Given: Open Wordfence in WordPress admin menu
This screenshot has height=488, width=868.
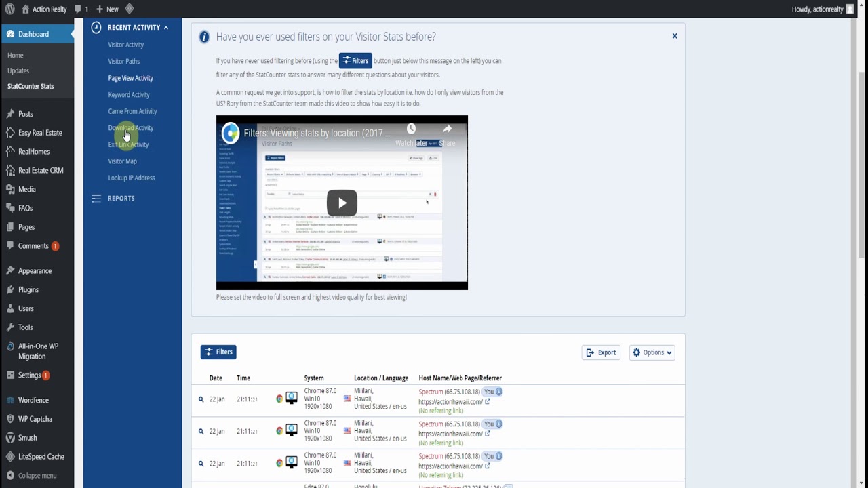Looking at the screenshot, I should coord(37,400).
